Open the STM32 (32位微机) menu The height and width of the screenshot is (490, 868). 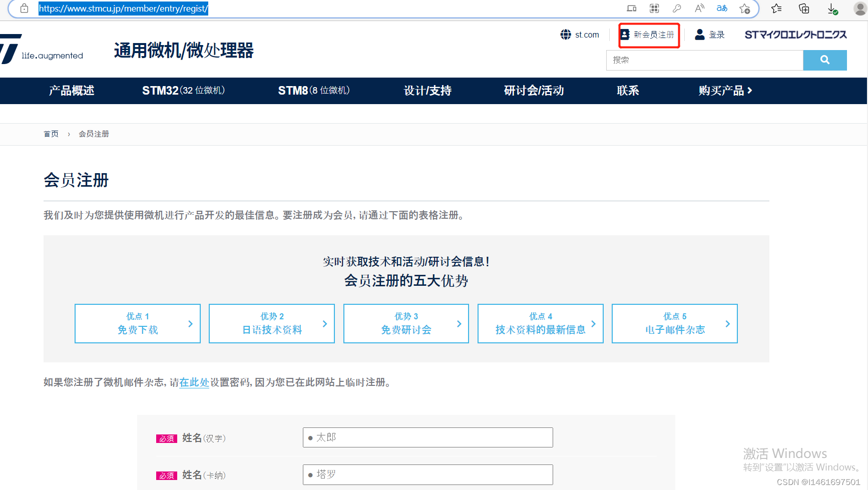pos(184,91)
